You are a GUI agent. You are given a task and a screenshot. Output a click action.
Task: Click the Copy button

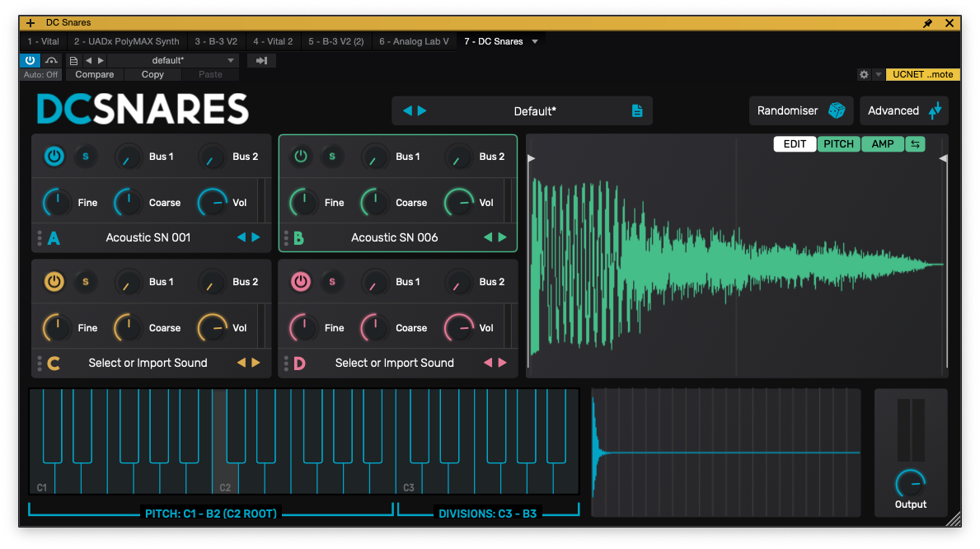152,74
